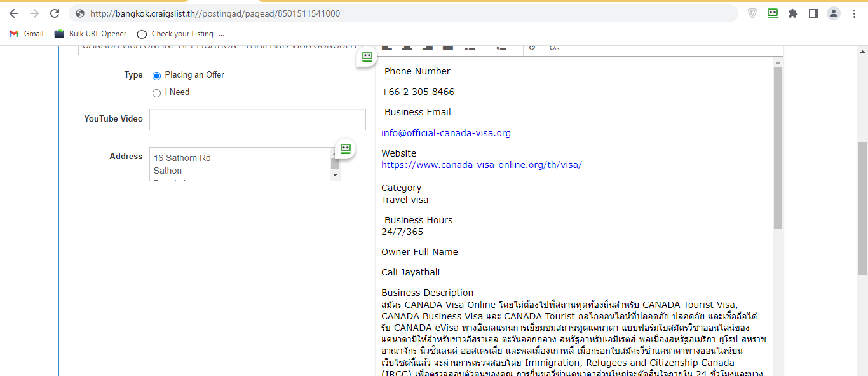View site information globe icon

pos(79,13)
